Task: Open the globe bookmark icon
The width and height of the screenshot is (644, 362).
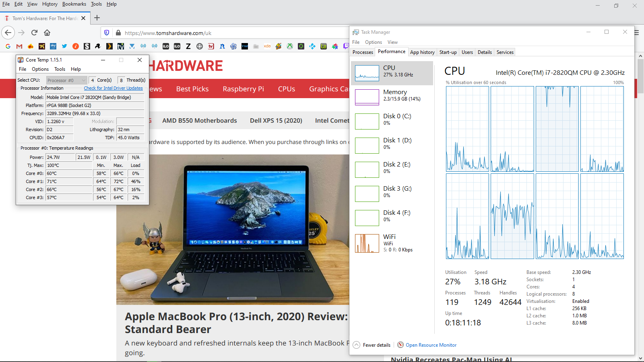Action: click(x=200, y=46)
